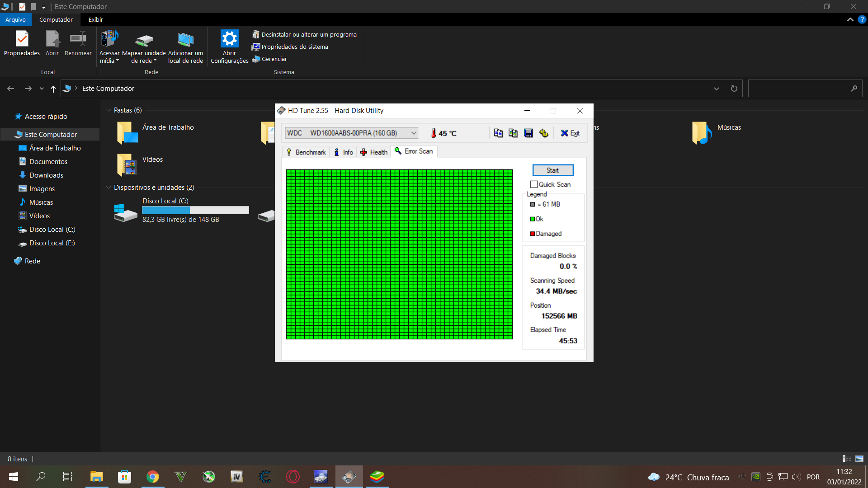Open Opera browser from the taskbar
This screenshot has height=488, width=868.
coord(293,477)
